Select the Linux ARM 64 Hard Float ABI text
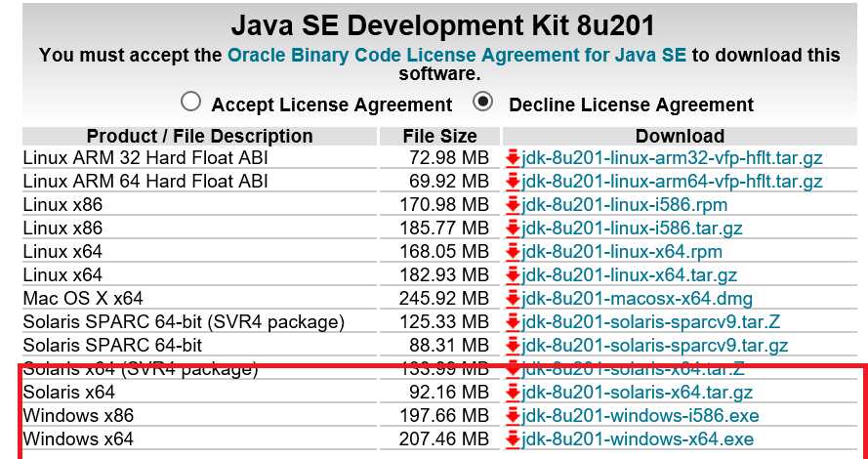Viewport: 868px width, 459px height. [x=145, y=182]
